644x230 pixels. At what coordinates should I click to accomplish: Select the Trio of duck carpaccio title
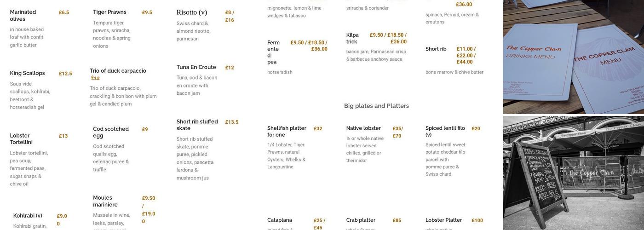(118, 71)
